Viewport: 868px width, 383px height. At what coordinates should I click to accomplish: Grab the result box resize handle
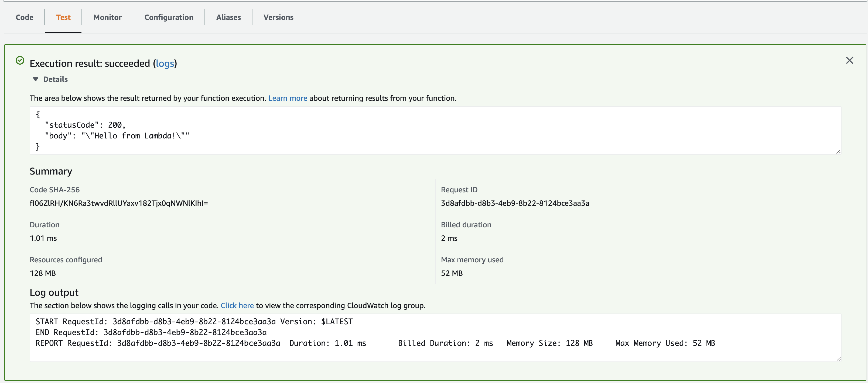(x=838, y=152)
